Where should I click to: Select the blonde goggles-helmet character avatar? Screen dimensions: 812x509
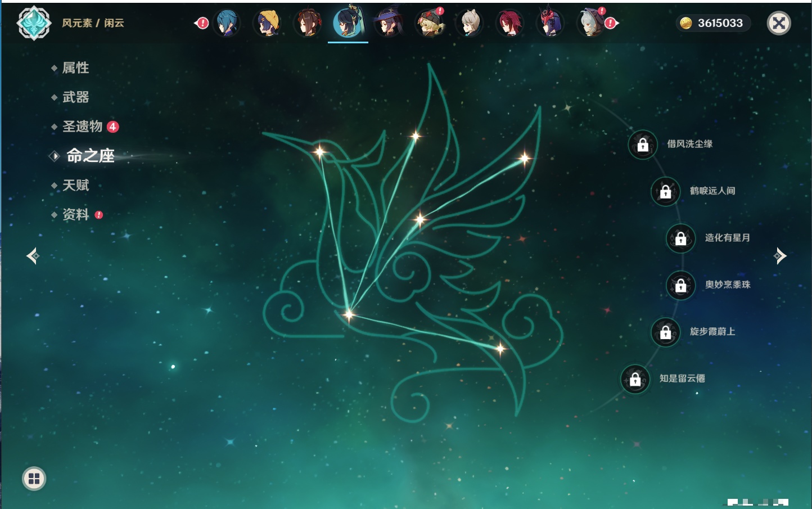click(x=430, y=23)
